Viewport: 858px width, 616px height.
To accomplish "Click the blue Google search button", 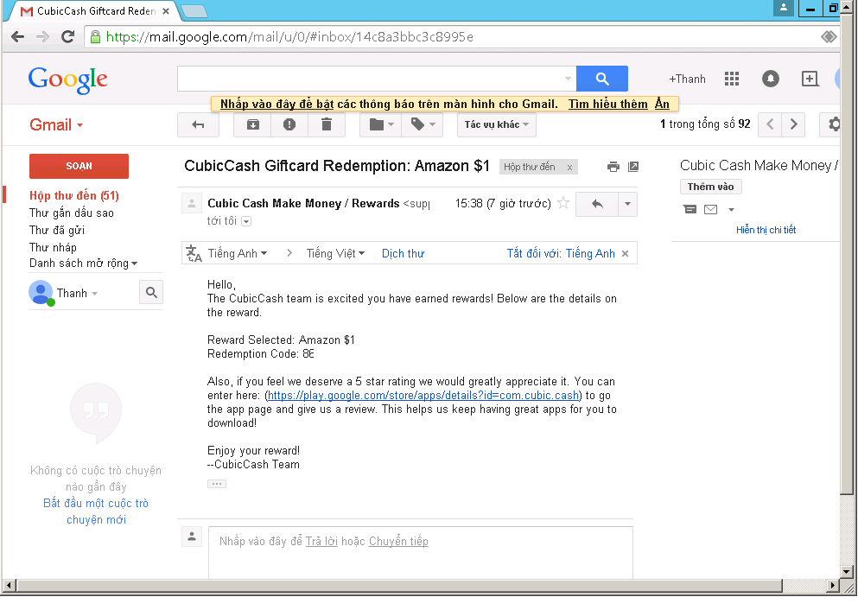I will pyautogui.click(x=602, y=79).
